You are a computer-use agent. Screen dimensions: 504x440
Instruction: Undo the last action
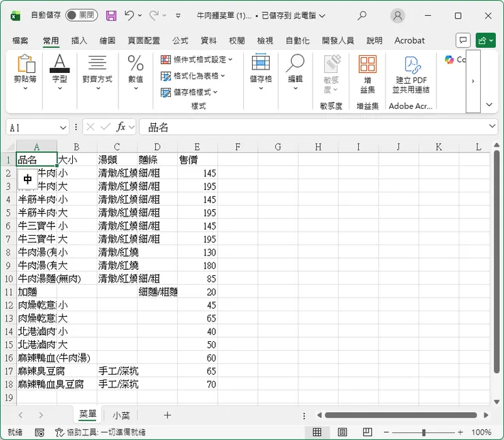tap(129, 15)
